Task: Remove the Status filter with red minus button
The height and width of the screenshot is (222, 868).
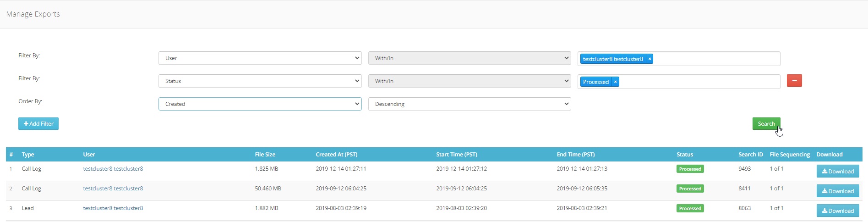Action: click(x=794, y=81)
